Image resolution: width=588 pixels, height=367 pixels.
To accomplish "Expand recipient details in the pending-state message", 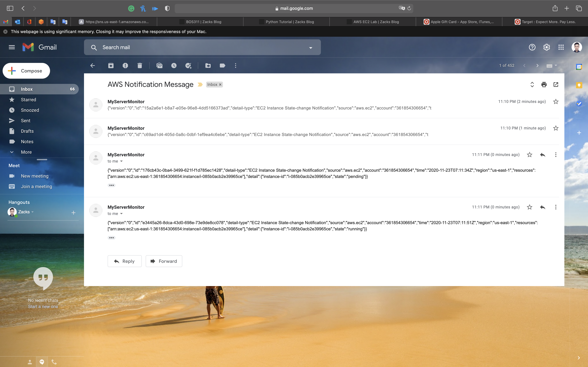I will (121, 161).
